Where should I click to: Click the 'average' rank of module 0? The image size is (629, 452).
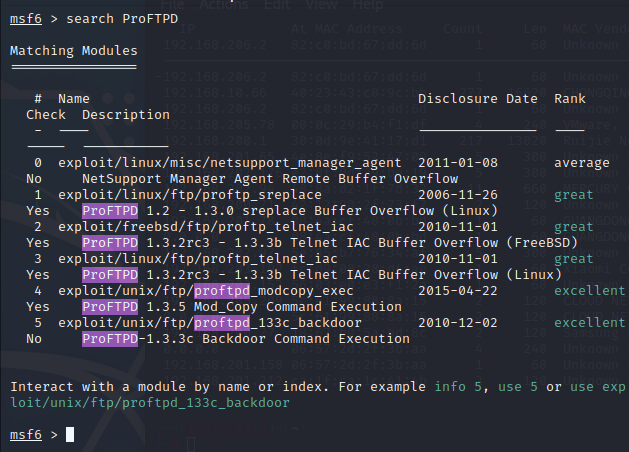(x=582, y=163)
